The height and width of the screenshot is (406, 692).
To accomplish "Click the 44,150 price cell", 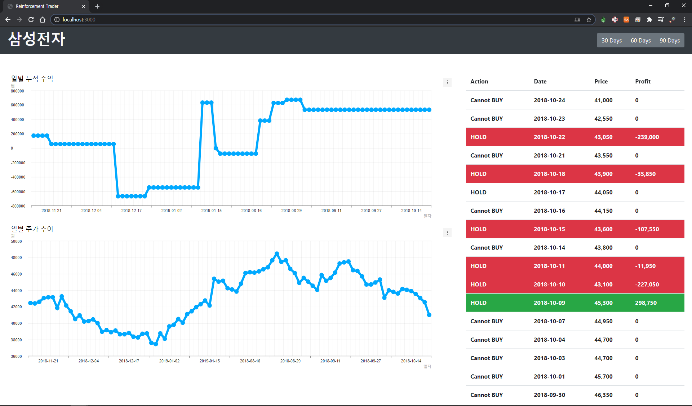I will pyautogui.click(x=603, y=211).
